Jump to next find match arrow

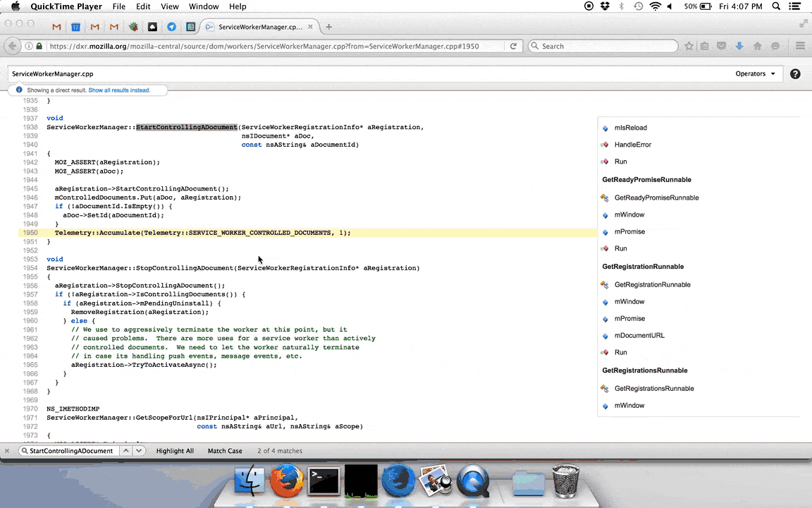pyautogui.click(x=139, y=451)
